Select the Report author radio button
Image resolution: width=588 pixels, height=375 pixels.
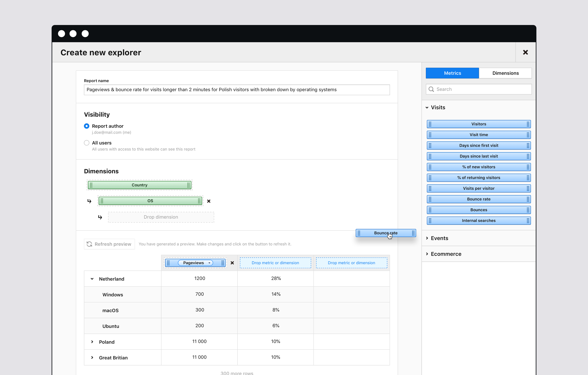(x=86, y=126)
